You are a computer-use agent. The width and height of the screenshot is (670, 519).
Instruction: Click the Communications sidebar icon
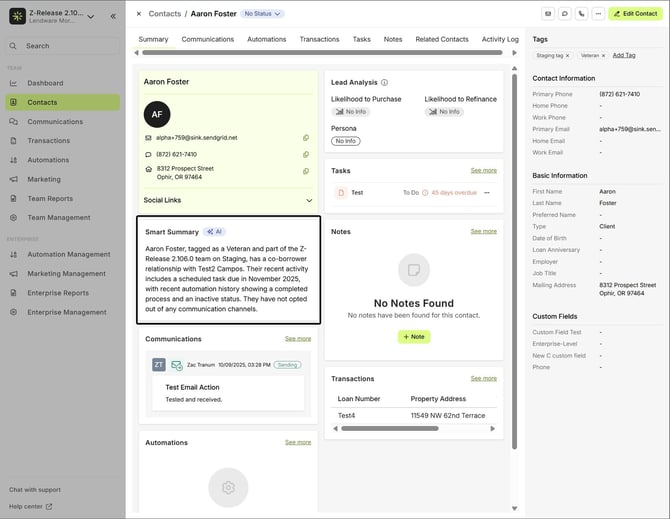(13, 122)
